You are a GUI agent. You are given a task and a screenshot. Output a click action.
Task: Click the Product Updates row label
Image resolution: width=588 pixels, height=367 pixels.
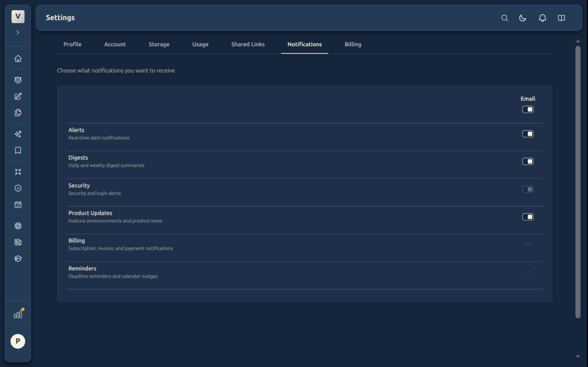click(90, 213)
